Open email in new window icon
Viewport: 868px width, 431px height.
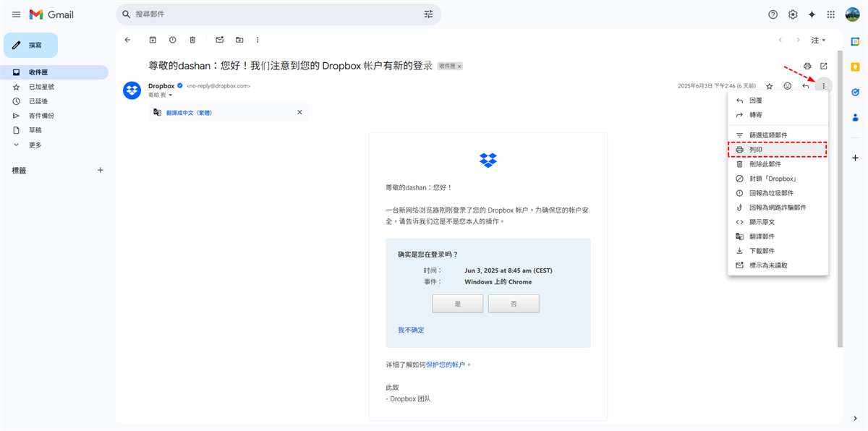click(824, 66)
